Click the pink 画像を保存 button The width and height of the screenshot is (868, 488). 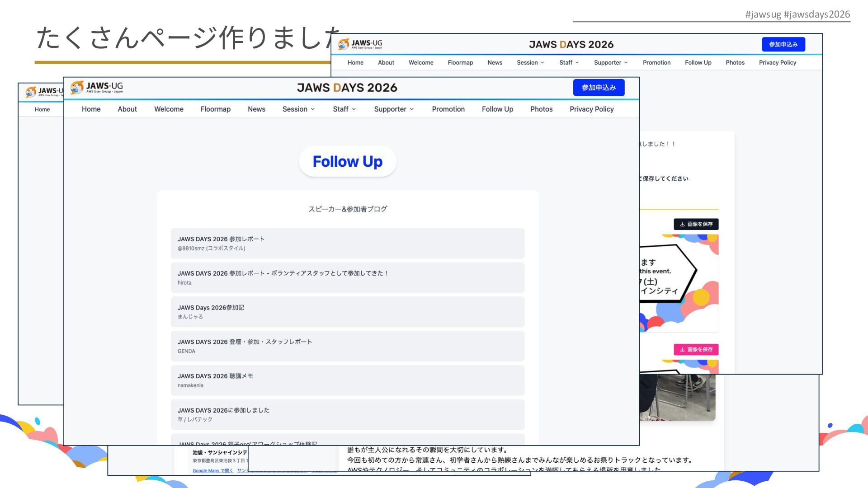pyautogui.click(x=696, y=349)
